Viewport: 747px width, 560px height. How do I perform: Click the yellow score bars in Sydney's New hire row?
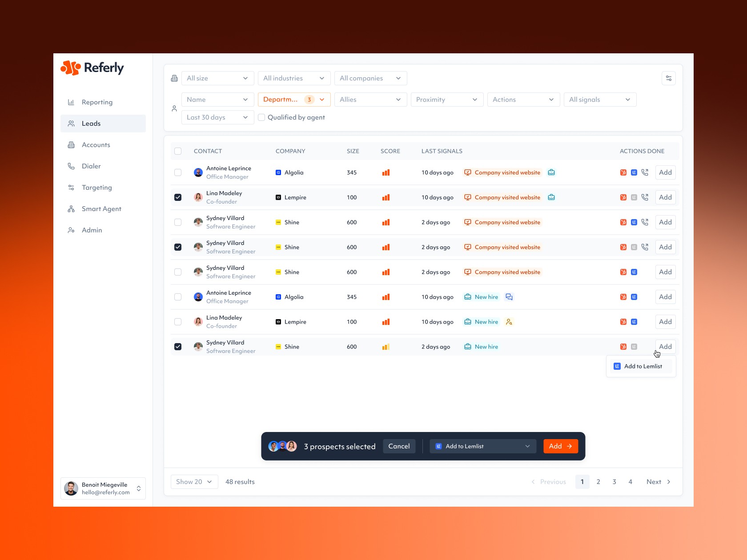click(x=386, y=347)
